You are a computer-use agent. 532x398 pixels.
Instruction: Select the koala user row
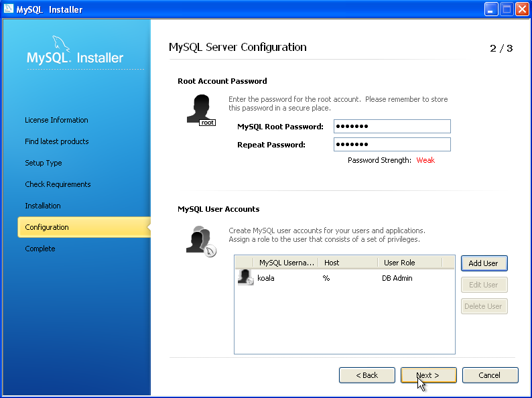pyautogui.click(x=335, y=278)
